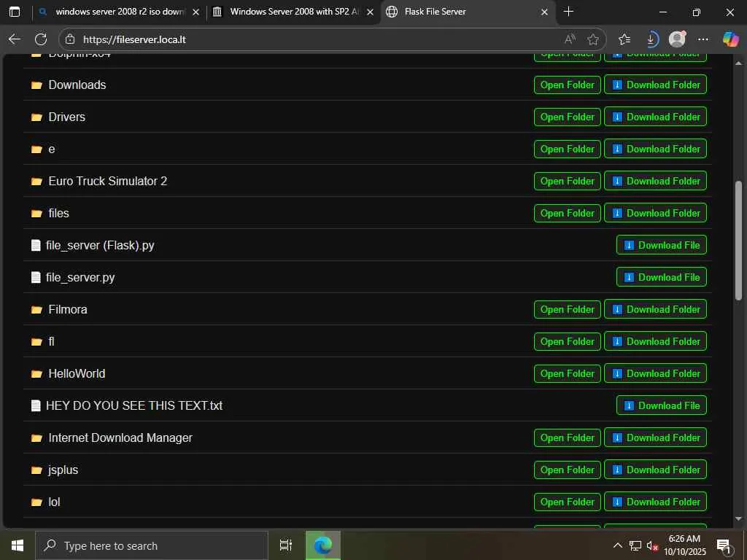Screen dimensions: 747x560
Task: Download Folder for 'files' row
Action: (x=656, y=213)
